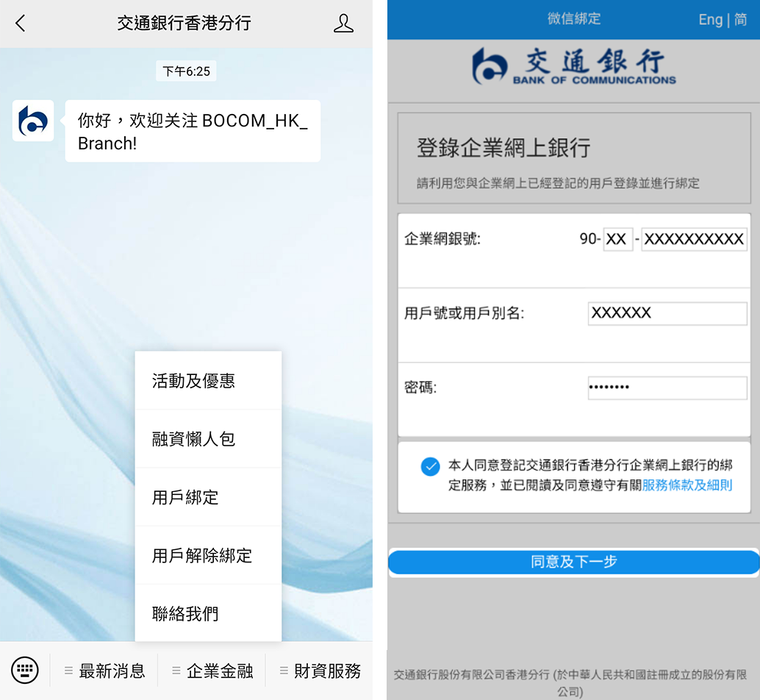Open the 服務條款及細則 link

point(686,485)
